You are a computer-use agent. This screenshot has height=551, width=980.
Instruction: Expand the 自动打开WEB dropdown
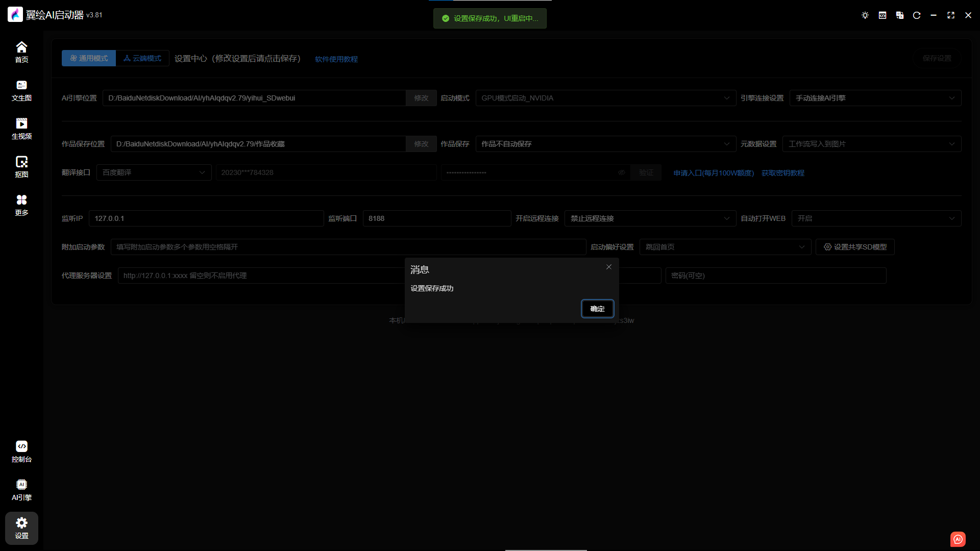(x=876, y=218)
